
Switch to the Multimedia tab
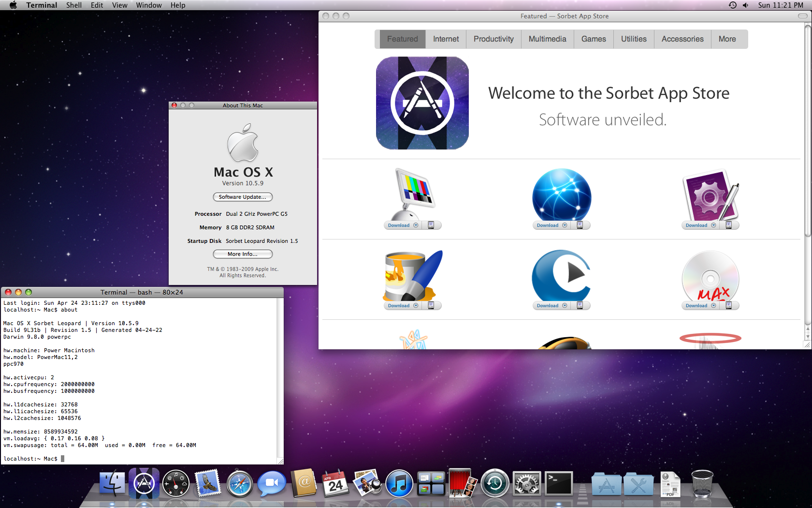click(x=548, y=39)
